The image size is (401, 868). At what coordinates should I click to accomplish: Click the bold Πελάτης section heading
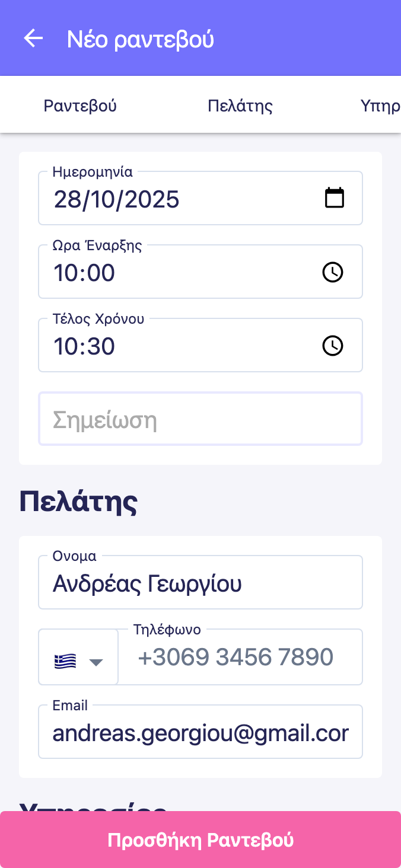click(x=79, y=503)
